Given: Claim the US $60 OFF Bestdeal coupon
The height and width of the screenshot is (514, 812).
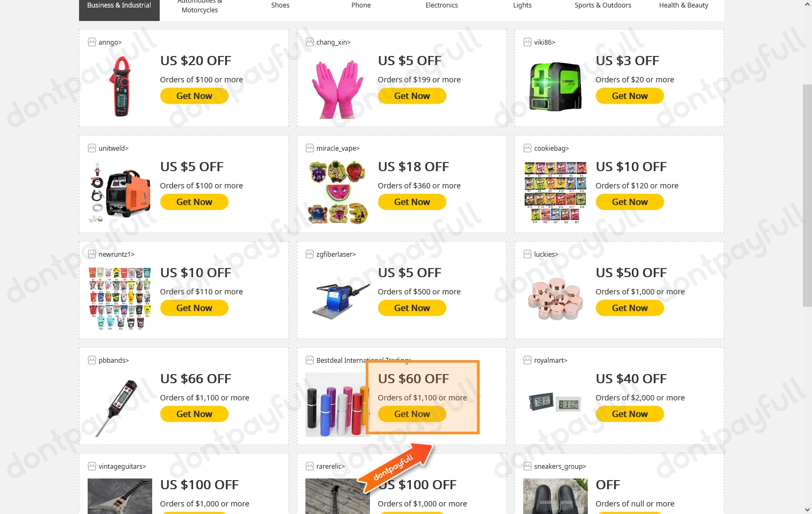Looking at the screenshot, I should (412, 414).
